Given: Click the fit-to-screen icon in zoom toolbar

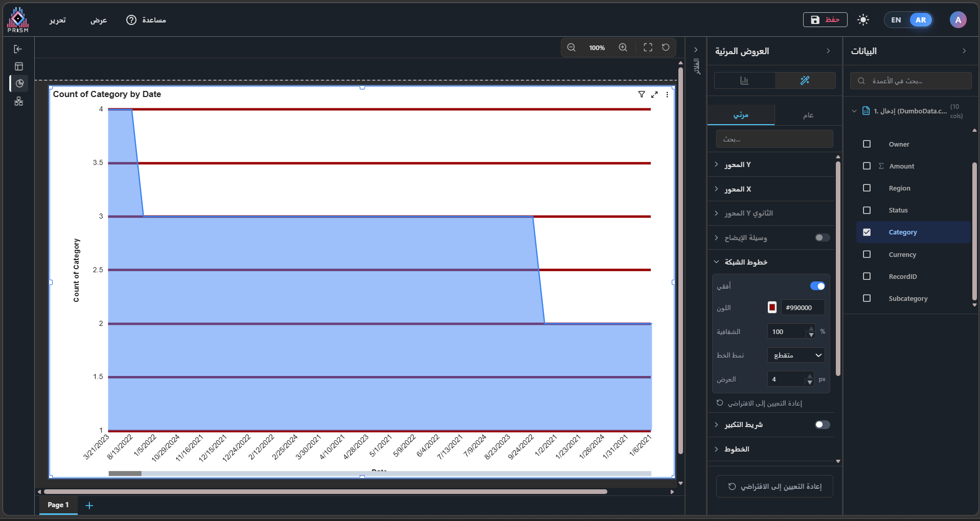Looking at the screenshot, I should 648,48.
